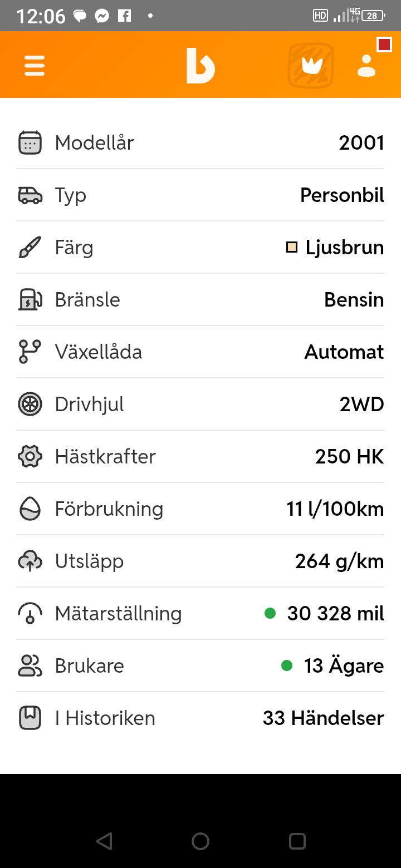The width and height of the screenshot is (401, 868).
Task: Open the crown premium icon
Action: (311, 66)
